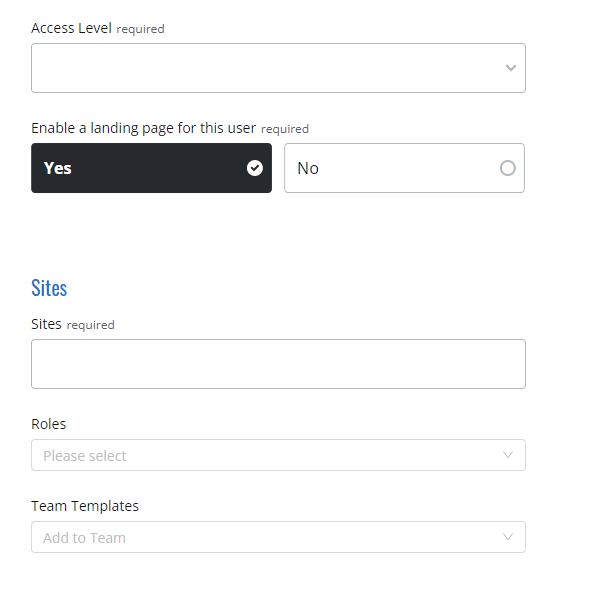
Task: Click the Access Level chevron arrow
Action: coord(511,68)
